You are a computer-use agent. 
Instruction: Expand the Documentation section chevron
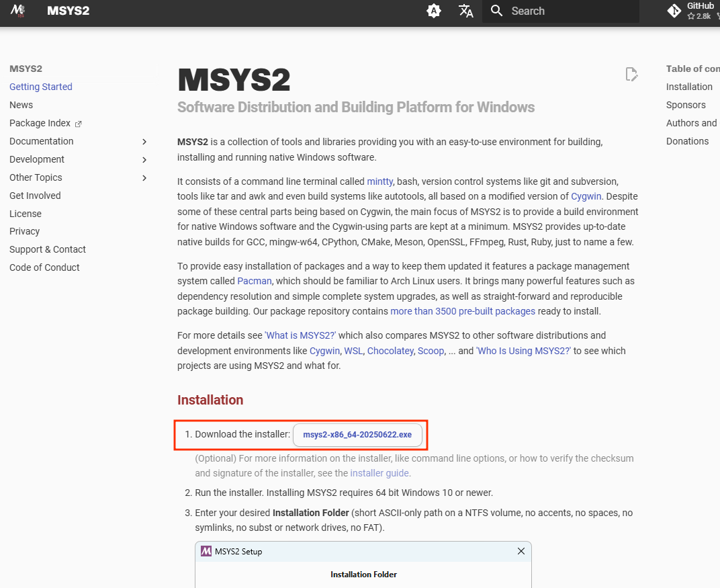point(144,142)
